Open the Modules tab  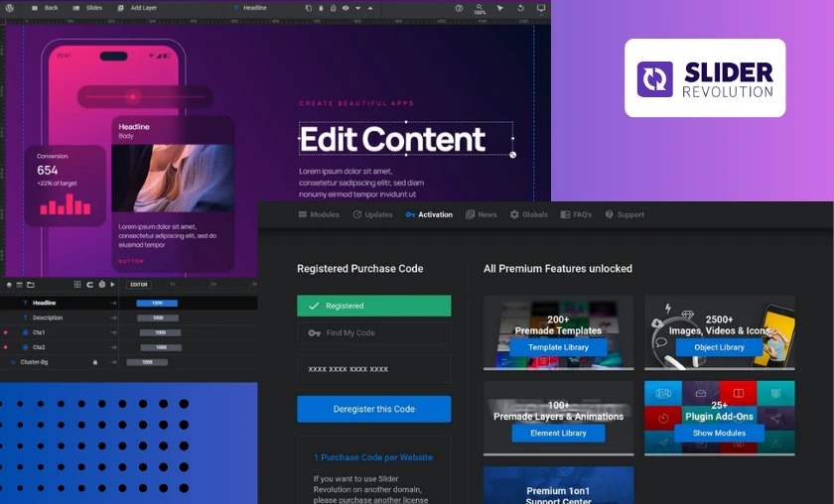319,214
